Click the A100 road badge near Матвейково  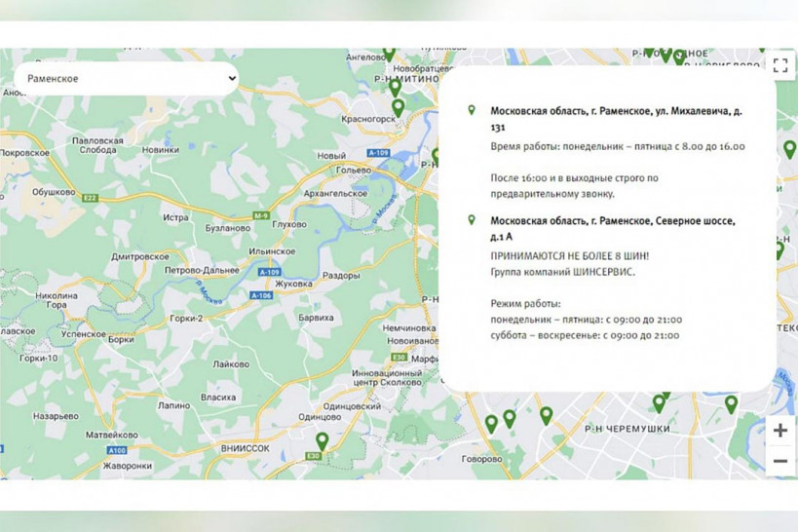tap(117, 450)
